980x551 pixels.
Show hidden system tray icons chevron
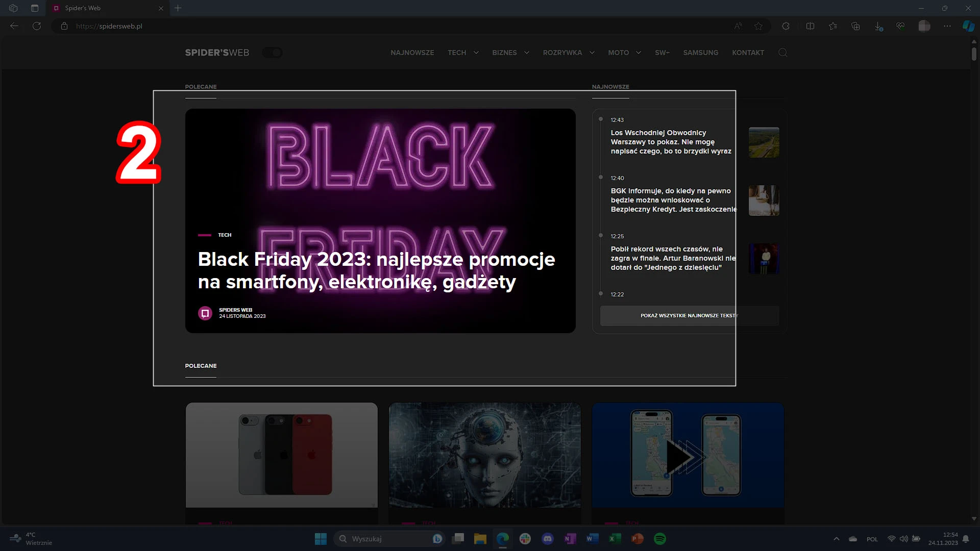pyautogui.click(x=837, y=539)
